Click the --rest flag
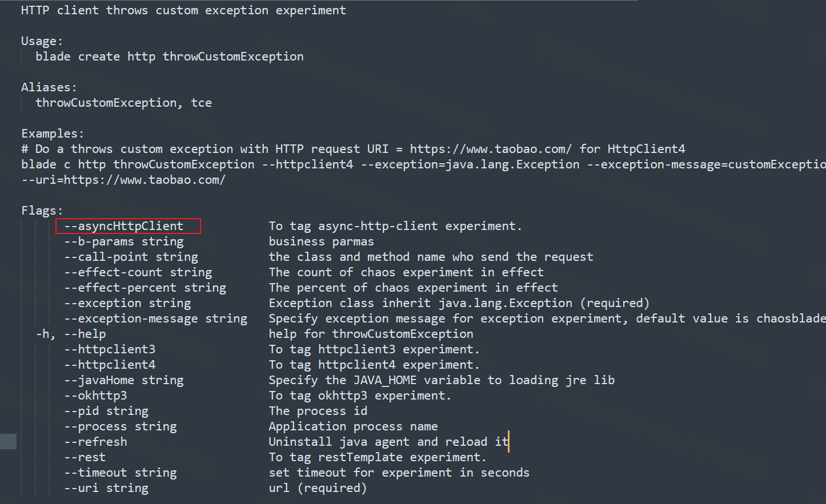826x504 pixels. 85,457
